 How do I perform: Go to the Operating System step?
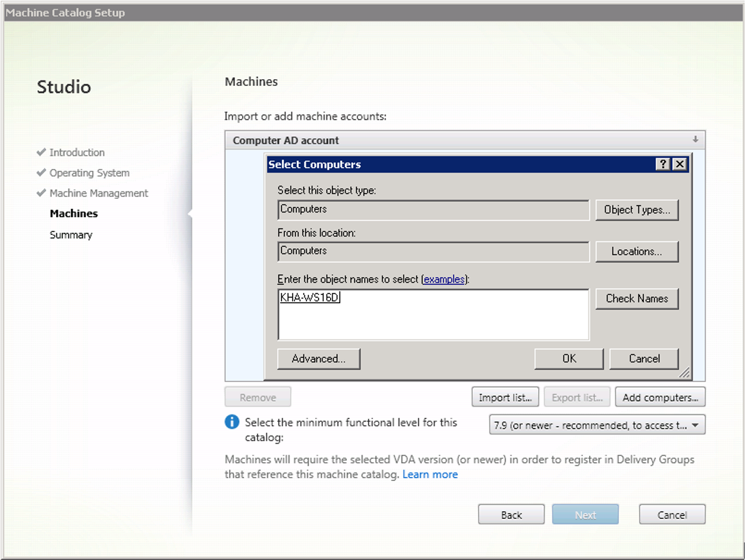[x=89, y=172]
